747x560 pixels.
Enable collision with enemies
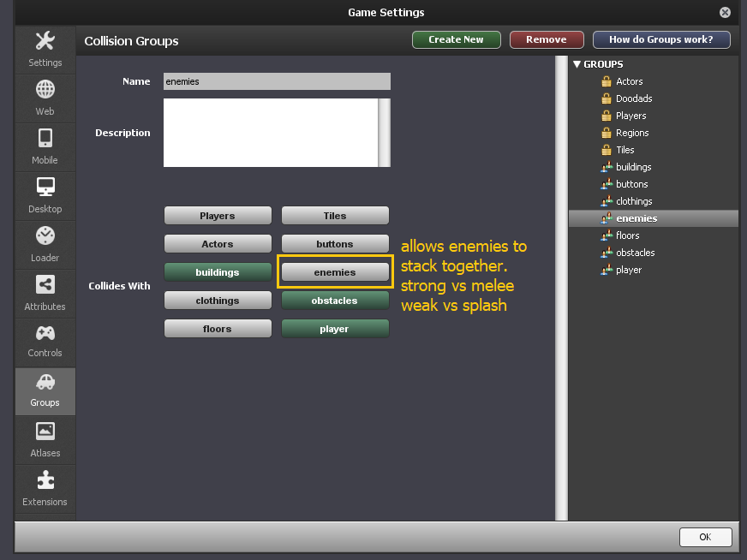(x=335, y=272)
